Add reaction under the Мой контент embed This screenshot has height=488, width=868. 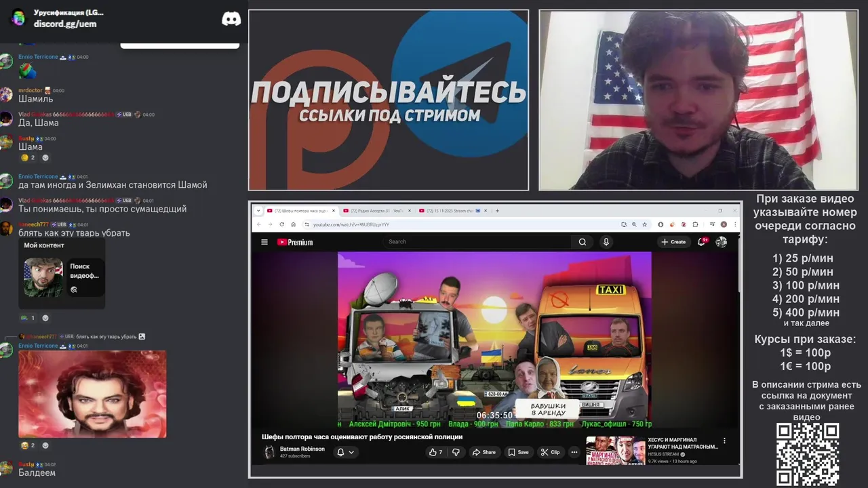tap(45, 318)
